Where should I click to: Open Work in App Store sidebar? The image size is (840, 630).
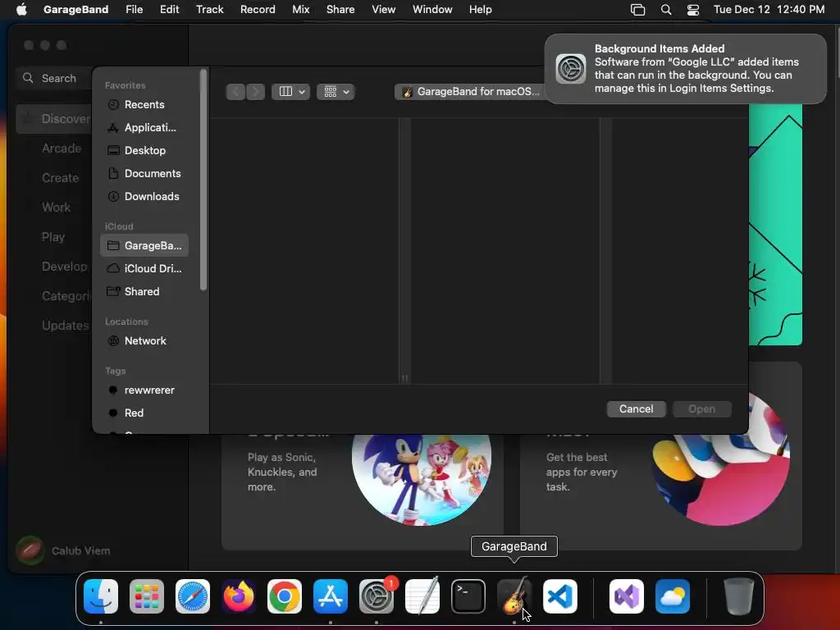[x=57, y=208]
